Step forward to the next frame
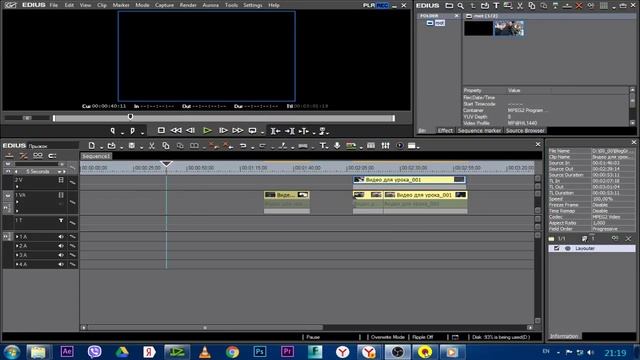This screenshot has height=360, width=640. pos(223,131)
